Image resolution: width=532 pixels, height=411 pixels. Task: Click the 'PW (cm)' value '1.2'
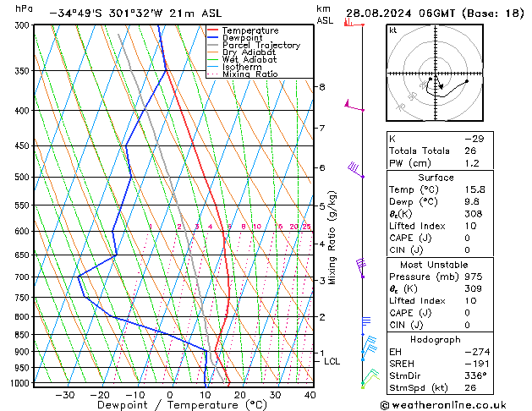point(472,163)
